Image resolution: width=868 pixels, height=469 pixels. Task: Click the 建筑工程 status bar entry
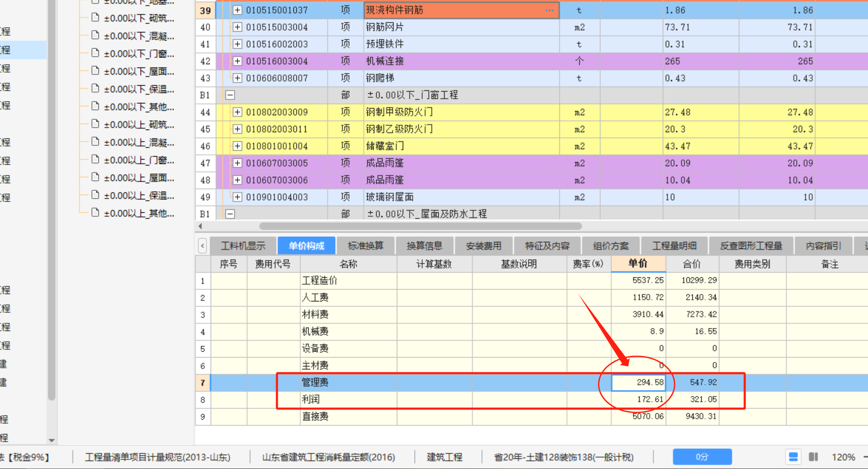[445, 457]
